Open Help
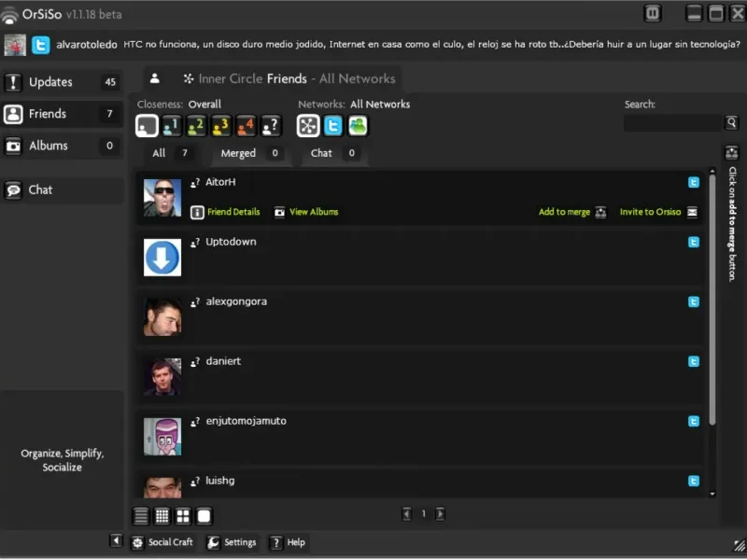 [288, 543]
